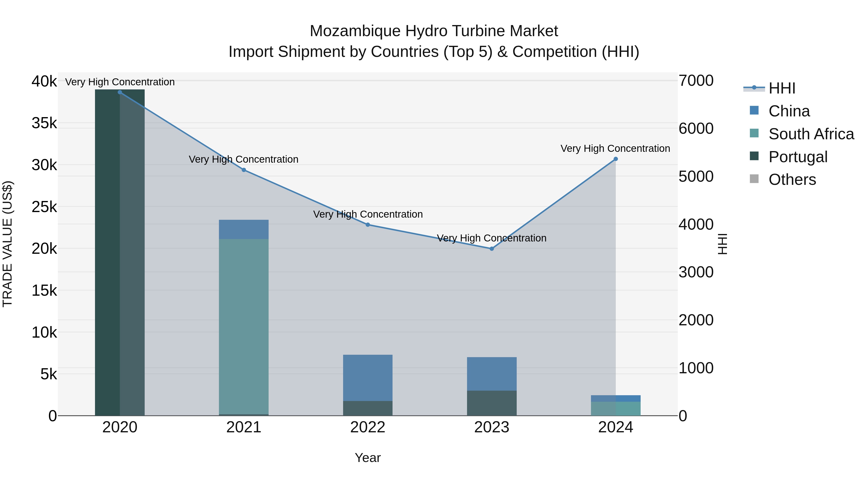Click the 6000 right axis tick
868x488 pixels.
(696, 129)
